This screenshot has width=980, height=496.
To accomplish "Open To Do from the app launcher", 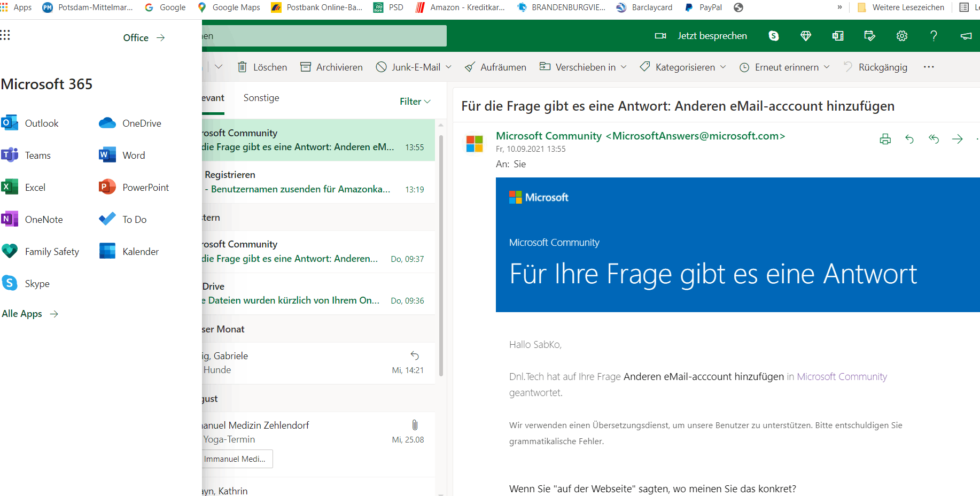I will point(122,220).
